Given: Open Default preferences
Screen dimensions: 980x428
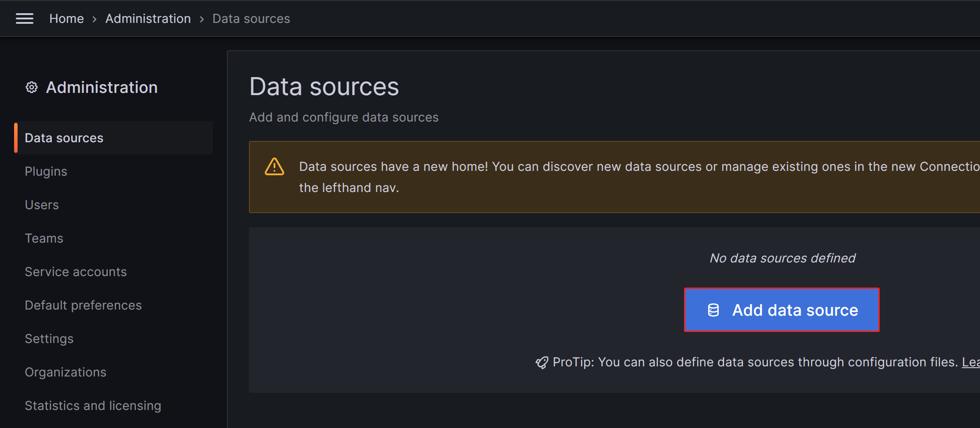Looking at the screenshot, I should point(83,305).
